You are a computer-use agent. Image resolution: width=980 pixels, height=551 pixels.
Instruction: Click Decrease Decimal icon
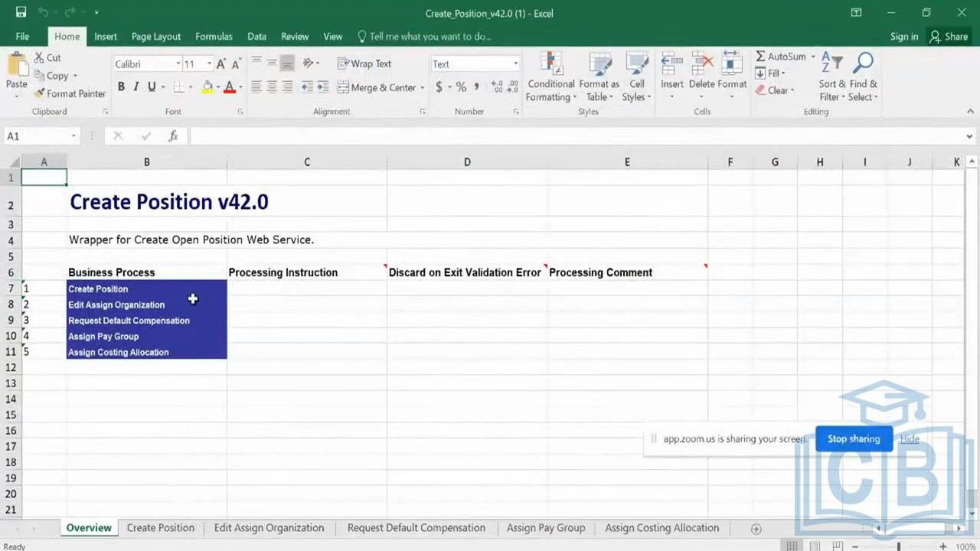tap(512, 87)
